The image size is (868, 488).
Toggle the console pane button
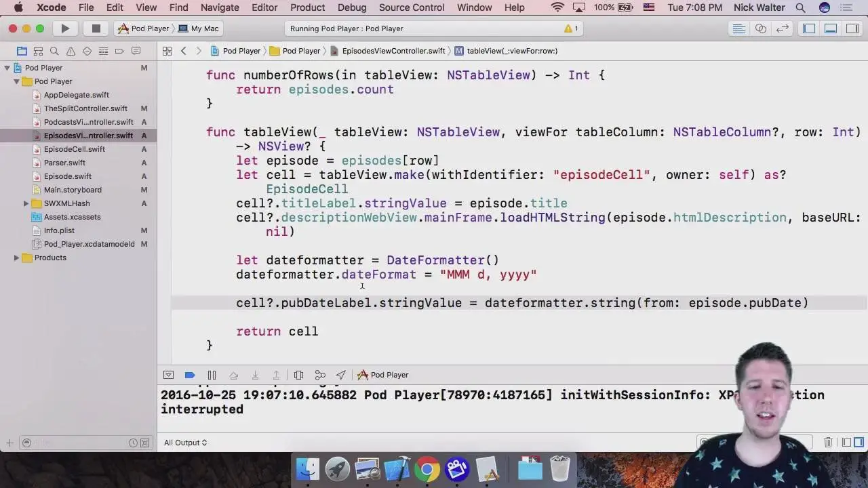pyautogui.click(x=859, y=443)
